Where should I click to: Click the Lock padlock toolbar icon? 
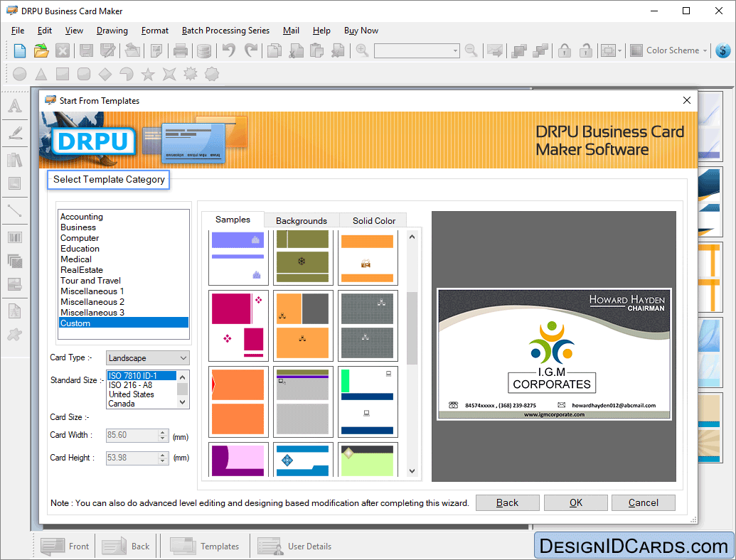pos(565,50)
